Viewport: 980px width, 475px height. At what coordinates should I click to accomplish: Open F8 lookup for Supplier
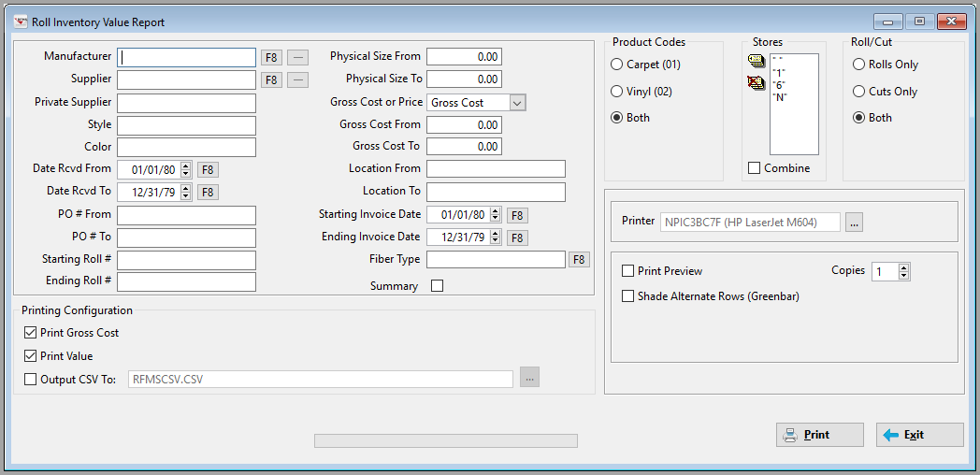tap(271, 80)
